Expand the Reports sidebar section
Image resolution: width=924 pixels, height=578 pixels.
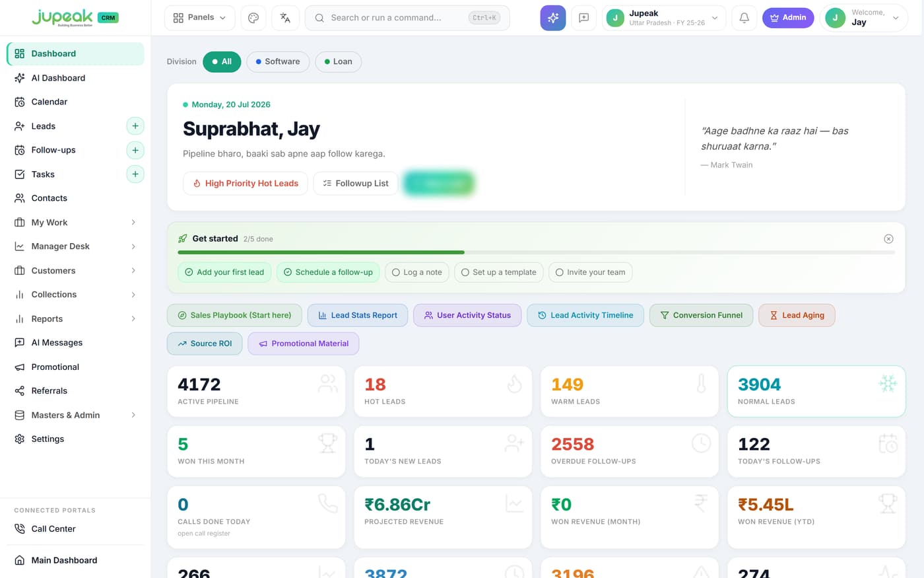(x=75, y=318)
